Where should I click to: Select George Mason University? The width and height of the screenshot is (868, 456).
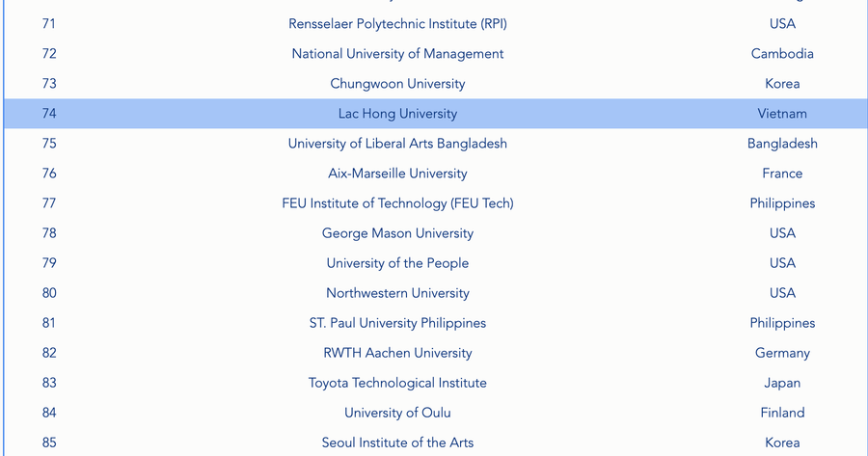point(397,233)
